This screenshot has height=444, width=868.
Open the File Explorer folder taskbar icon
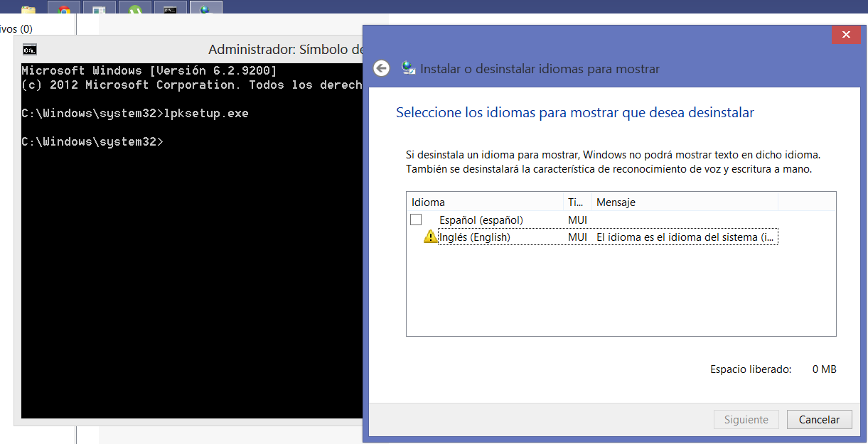click(28, 10)
